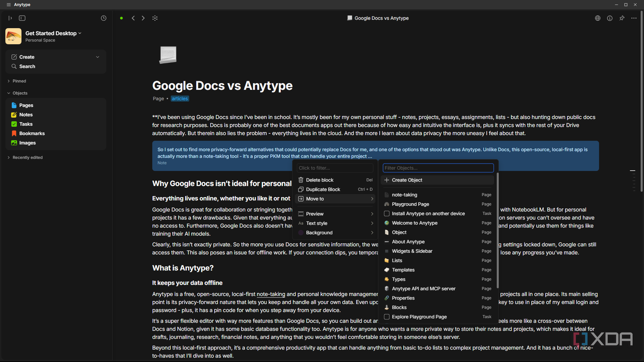Open Search in the sidebar
Screen dimensions: 644x362
tap(56, 66)
